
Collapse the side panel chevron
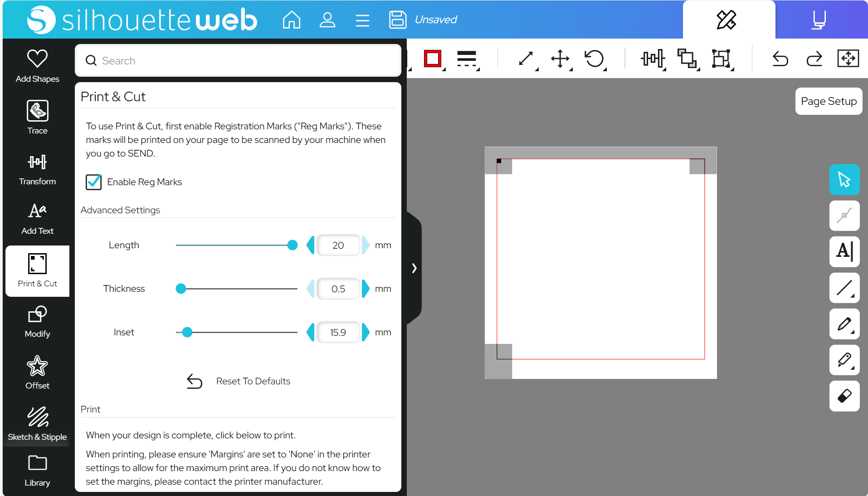click(414, 268)
